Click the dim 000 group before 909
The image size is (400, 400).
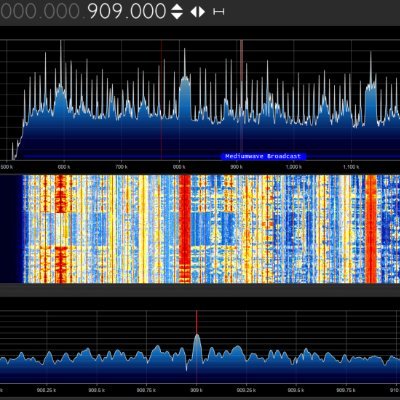(x=61, y=11)
